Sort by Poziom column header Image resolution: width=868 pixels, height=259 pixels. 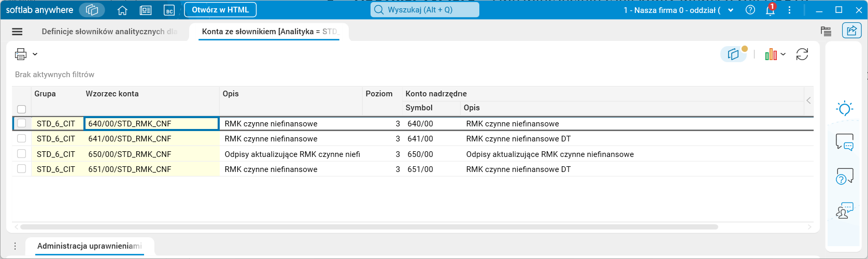pos(379,94)
